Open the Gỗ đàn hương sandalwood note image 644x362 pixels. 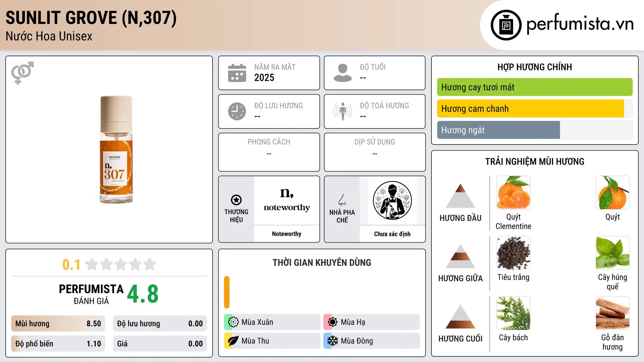[613, 313]
